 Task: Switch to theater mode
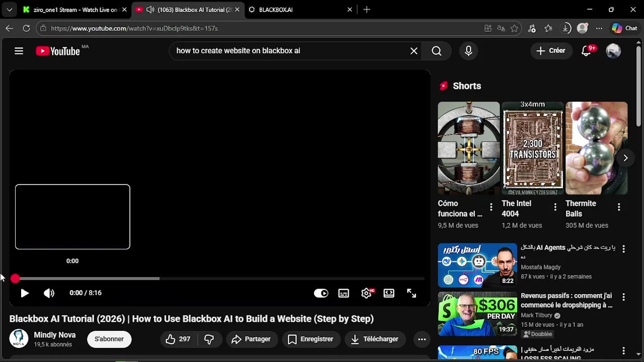389,293
